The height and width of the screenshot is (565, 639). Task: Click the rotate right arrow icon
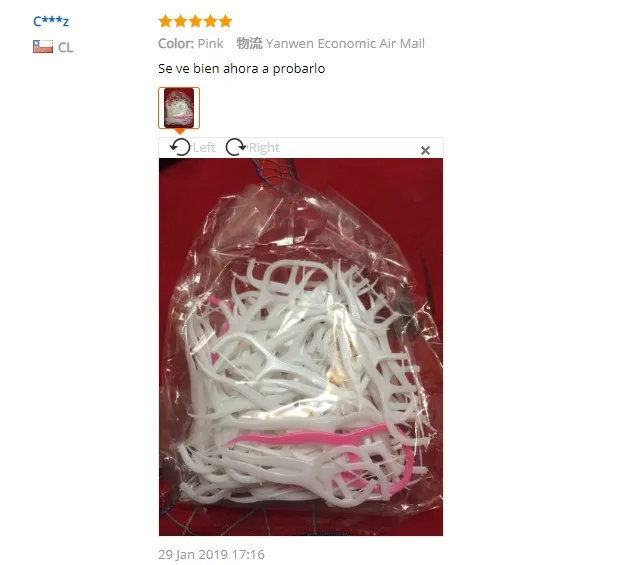(236, 147)
